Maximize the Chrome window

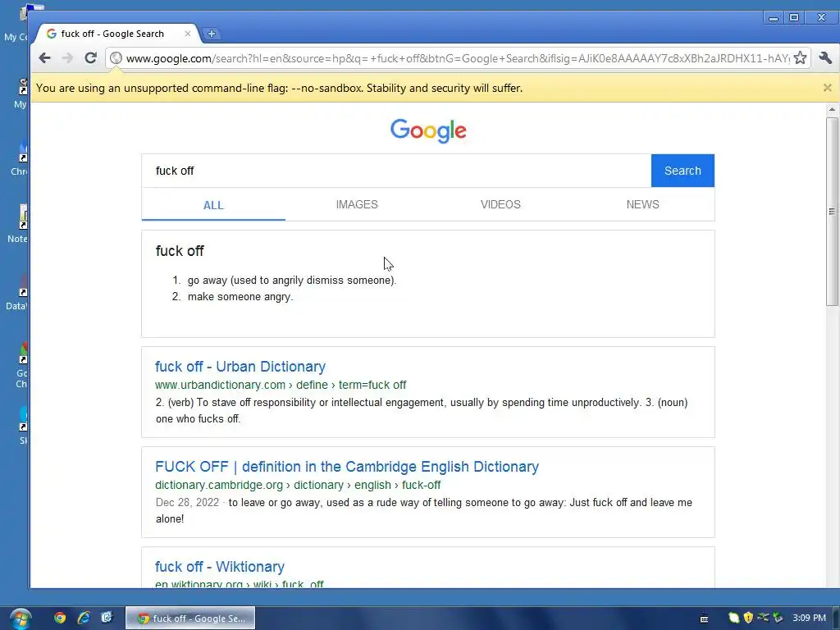(794, 18)
